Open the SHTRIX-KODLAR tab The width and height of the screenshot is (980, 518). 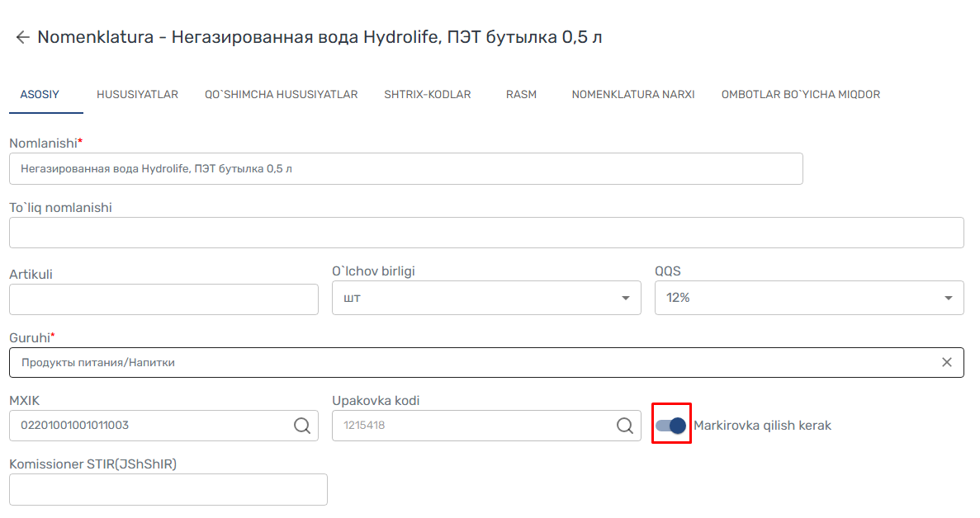[428, 95]
